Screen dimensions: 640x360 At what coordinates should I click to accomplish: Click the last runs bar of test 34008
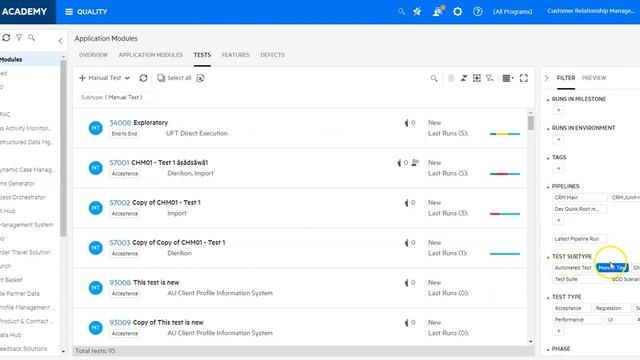coord(505,134)
